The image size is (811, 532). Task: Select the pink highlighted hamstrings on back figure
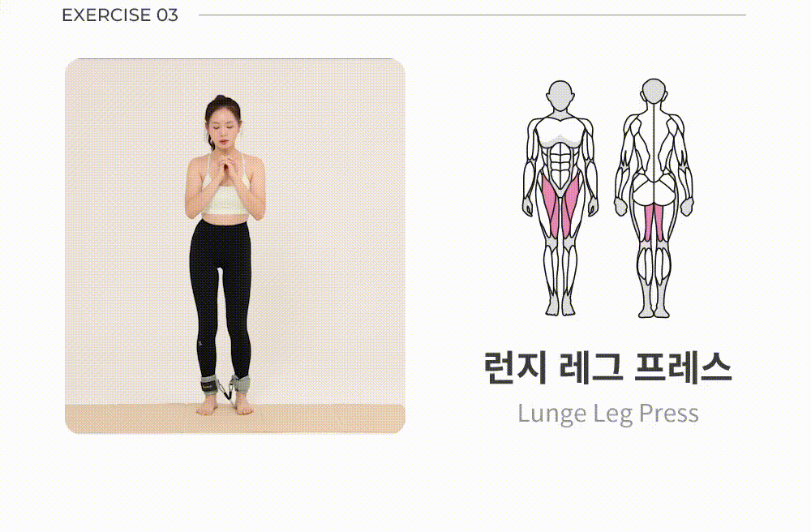[654, 223]
